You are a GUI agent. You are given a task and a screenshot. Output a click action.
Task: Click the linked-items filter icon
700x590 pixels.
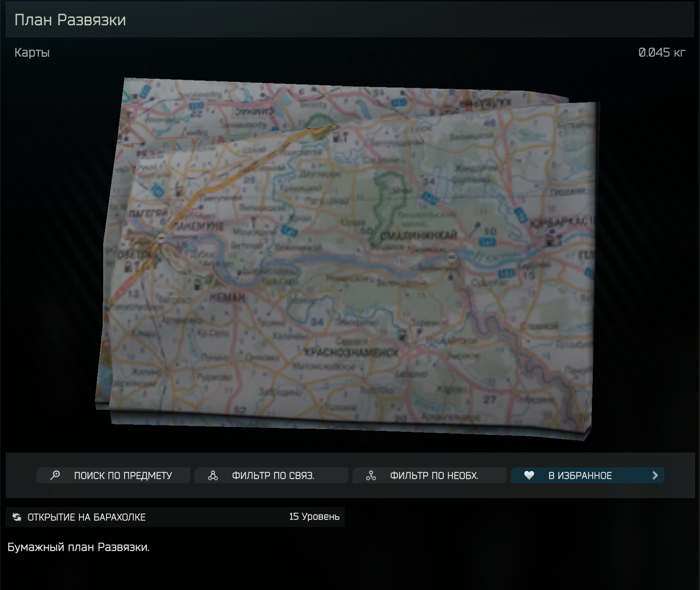(x=213, y=475)
